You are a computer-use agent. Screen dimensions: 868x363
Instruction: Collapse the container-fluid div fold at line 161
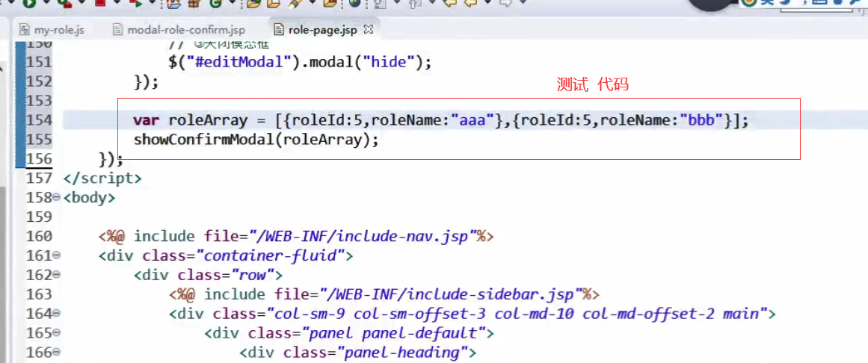point(57,255)
